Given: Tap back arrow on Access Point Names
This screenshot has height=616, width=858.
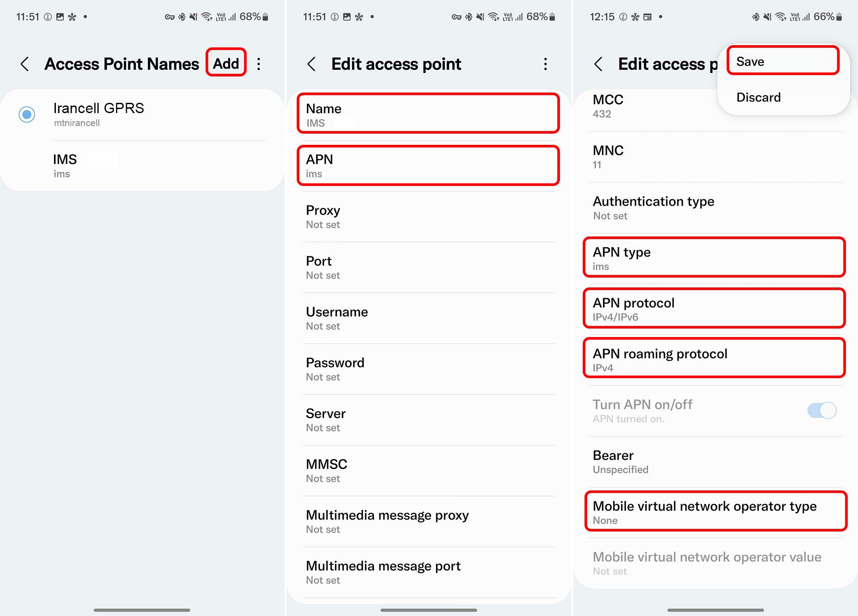Looking at the screenshot, I should pyautogui.click(x=25, y=64).
